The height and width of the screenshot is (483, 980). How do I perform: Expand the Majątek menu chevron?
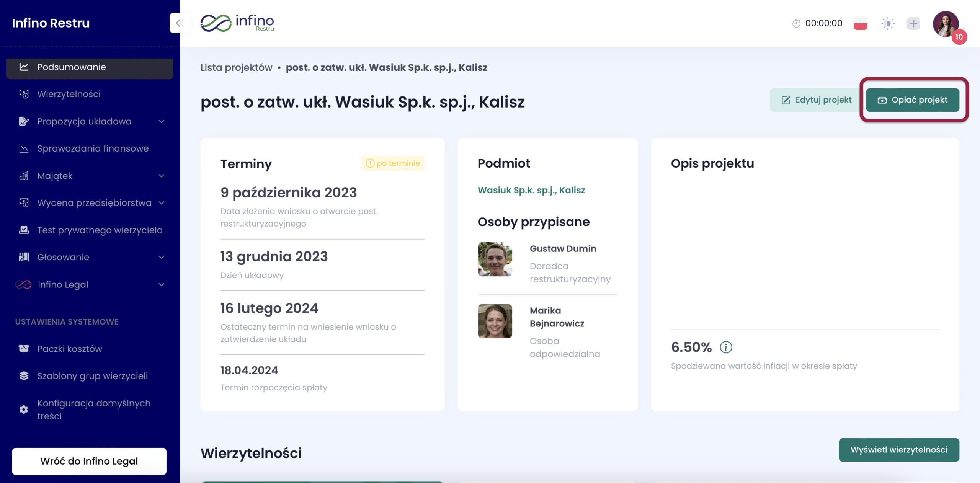162,176
